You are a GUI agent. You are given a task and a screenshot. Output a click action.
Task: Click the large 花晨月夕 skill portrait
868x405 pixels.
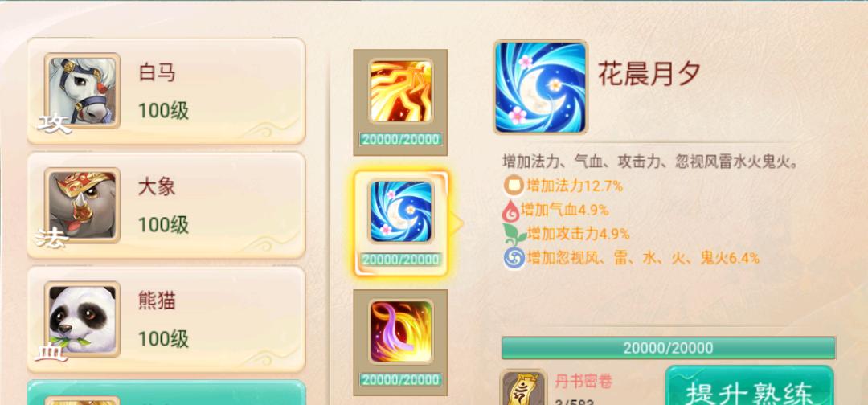click(x=540, y=87)
